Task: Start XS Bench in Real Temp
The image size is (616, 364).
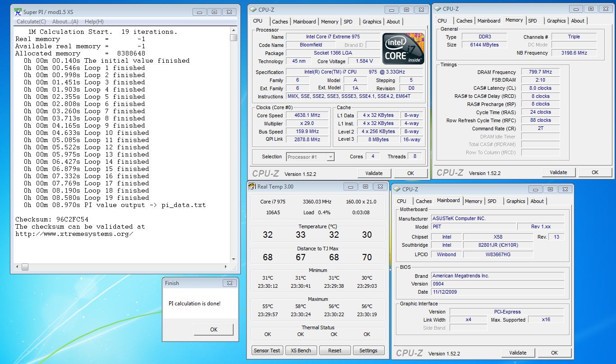Action: click(301, 350)
